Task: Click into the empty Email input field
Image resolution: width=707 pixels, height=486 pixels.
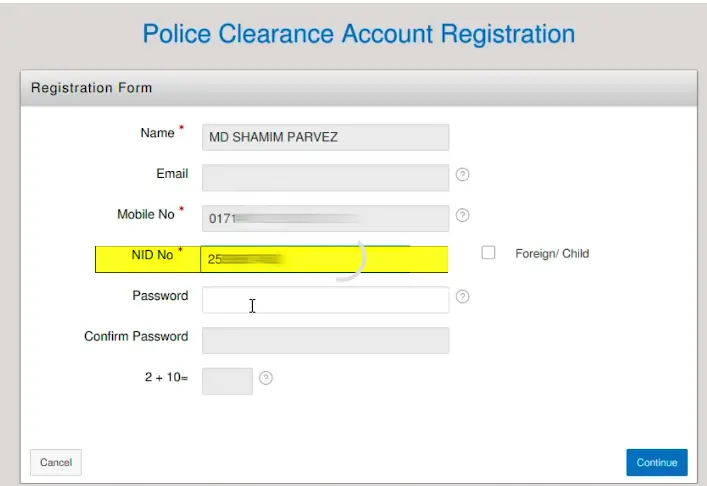Action: [x=325, y=178]
